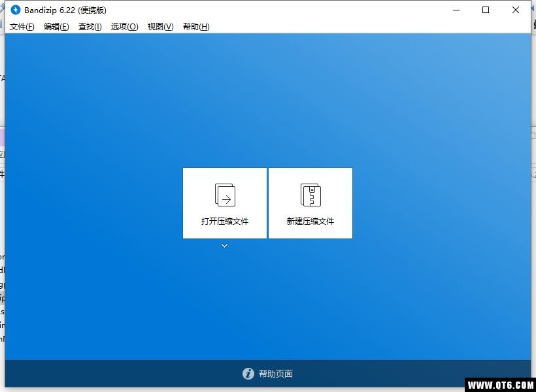Open the 帮助(H) menu
This screenshot has width=536, height=392.
coord(196,27)
